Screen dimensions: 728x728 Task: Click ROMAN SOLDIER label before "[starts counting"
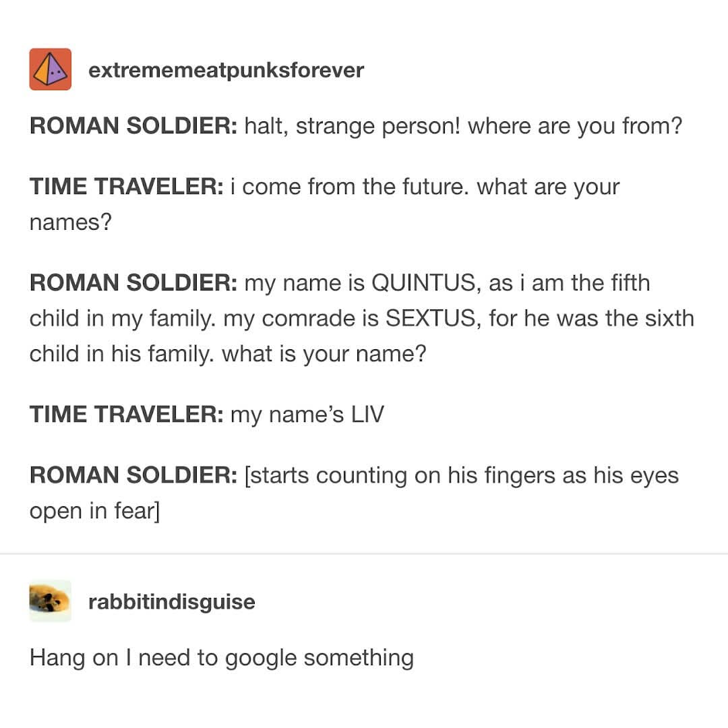[133, 476]
